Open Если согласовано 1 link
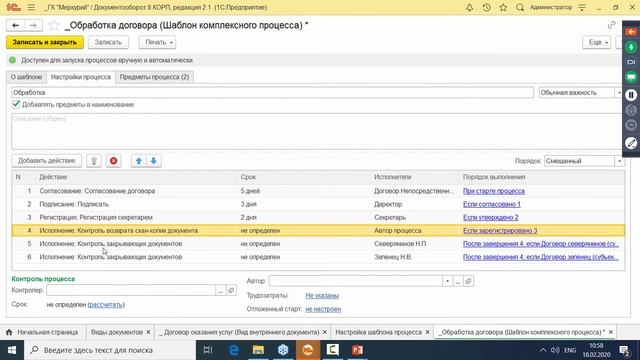The height and width of the screenshot is (360, 640). click(491, 204)
